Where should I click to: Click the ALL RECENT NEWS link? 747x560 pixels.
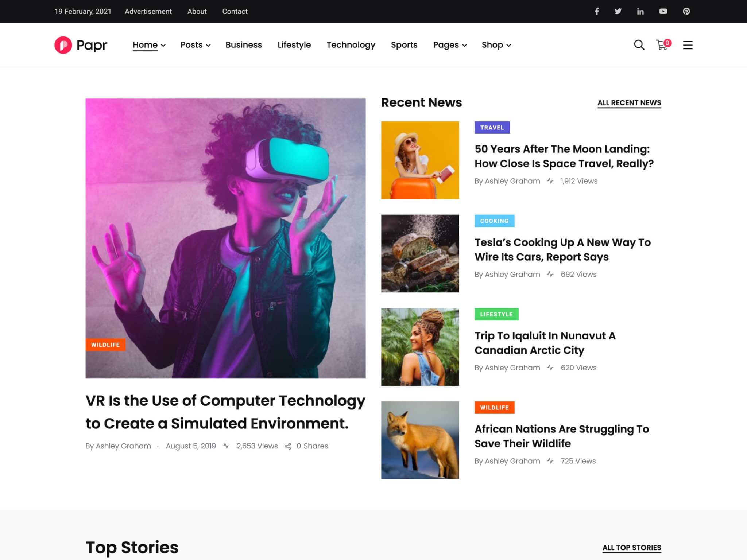[629, 103]
